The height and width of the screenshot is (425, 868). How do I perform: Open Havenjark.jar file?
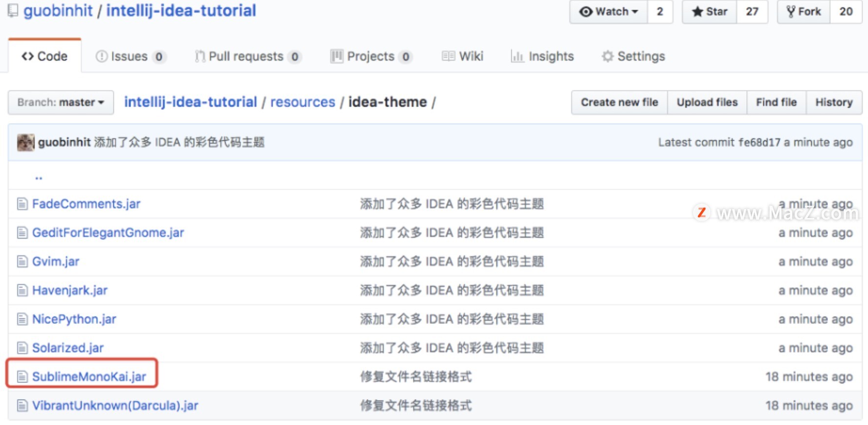click(70, 290)
